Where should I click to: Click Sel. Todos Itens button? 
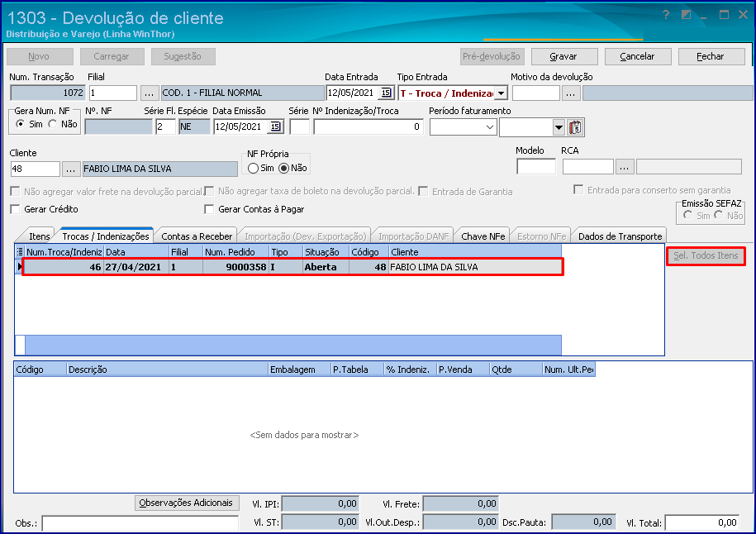(706, 255)
